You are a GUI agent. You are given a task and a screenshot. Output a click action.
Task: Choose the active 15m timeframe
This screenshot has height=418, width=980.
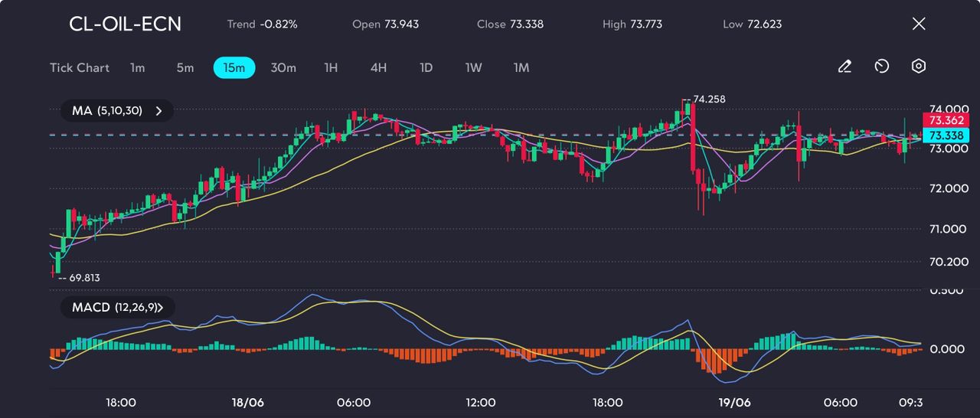click(x=234, y=67)
